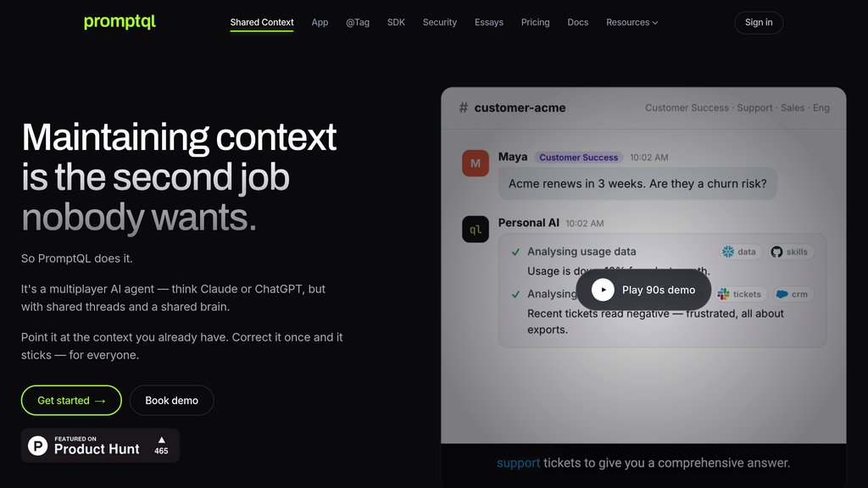Open the Security page
This screenshot has width=868, height=488.
(440, 22)
